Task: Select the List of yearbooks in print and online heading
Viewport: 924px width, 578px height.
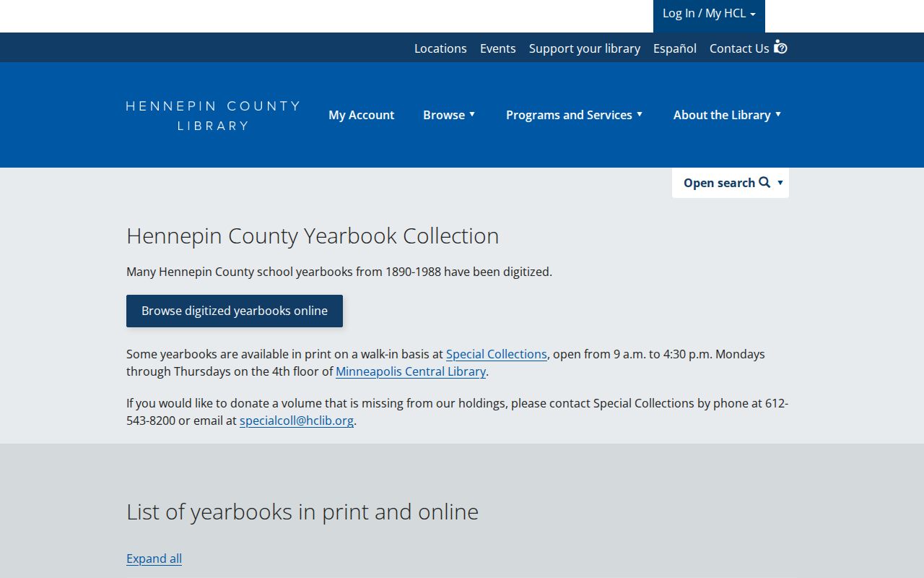Action: (x=302, y=512)
